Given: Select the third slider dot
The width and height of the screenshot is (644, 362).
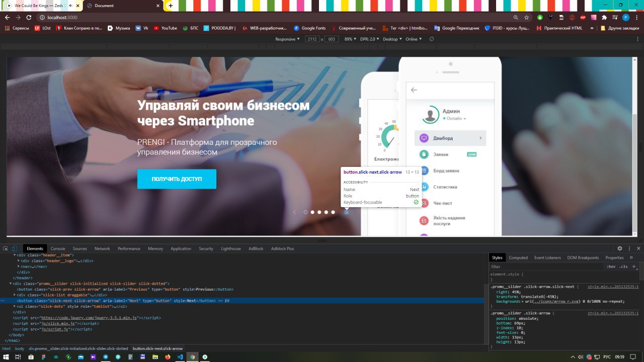Looking at the screenshot, I should pos(319,212).
